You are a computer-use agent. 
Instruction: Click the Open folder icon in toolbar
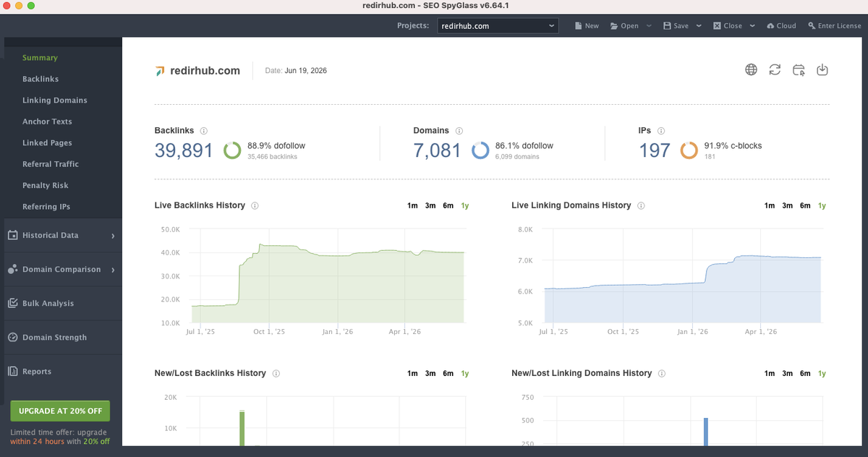(x=614, y=25)
